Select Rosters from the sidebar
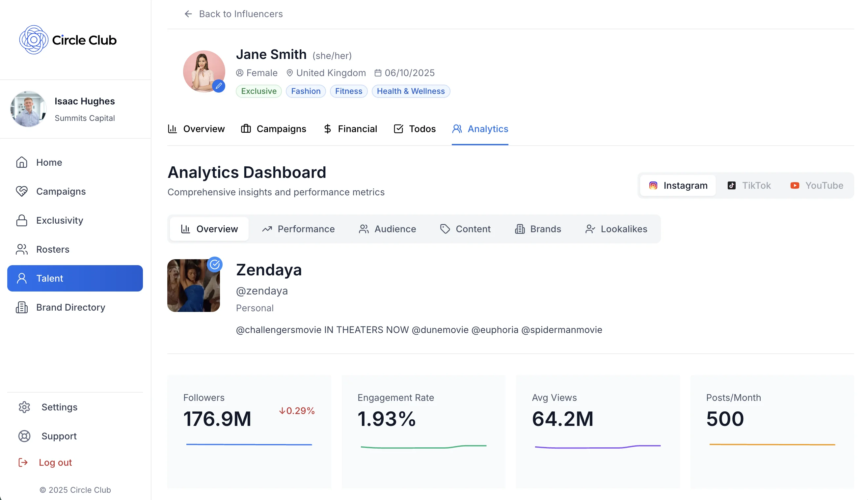This screenshot has height=500, width=868. (x=52, y=249)
